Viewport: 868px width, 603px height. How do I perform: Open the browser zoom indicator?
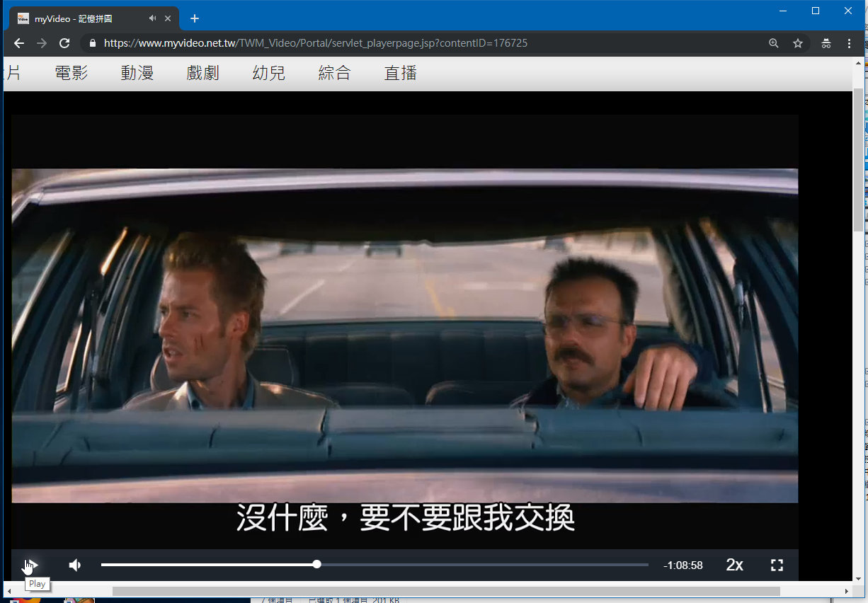coord(774,43)
